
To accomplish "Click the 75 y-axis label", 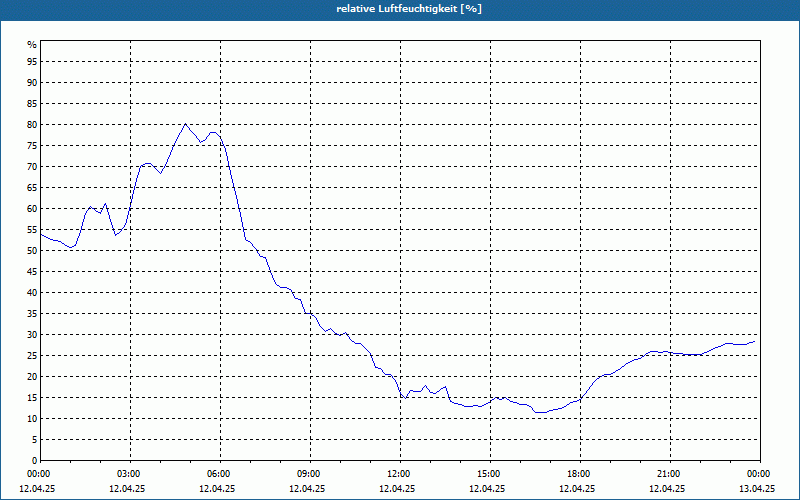I will click(32, 145).
